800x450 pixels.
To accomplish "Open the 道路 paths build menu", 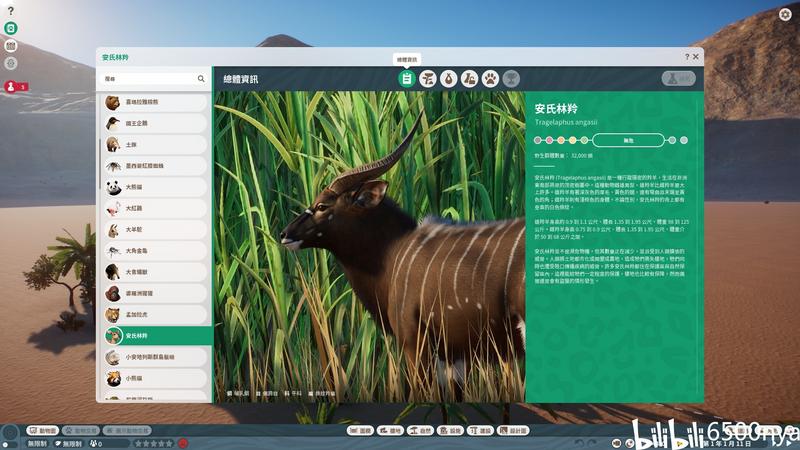I will (390, 431).
